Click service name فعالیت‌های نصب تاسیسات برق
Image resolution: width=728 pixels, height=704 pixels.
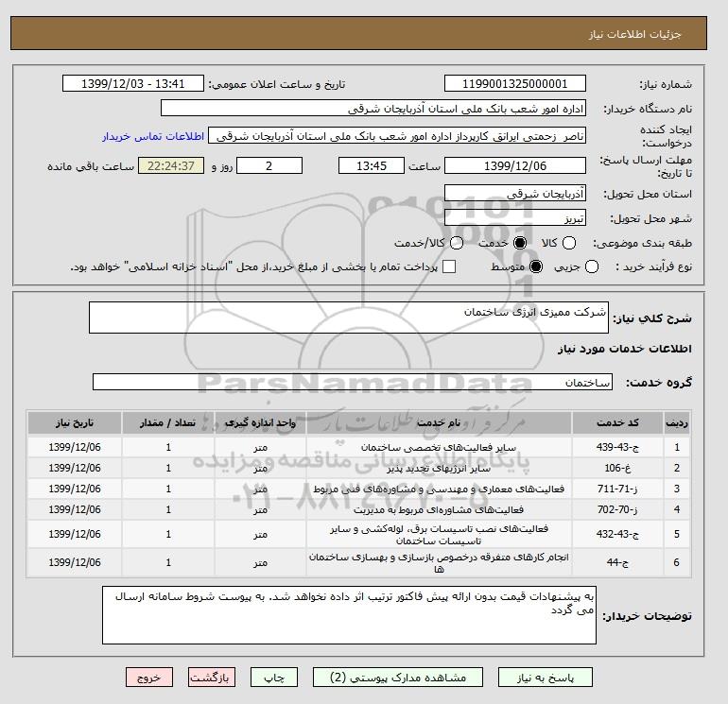(439, 534)
